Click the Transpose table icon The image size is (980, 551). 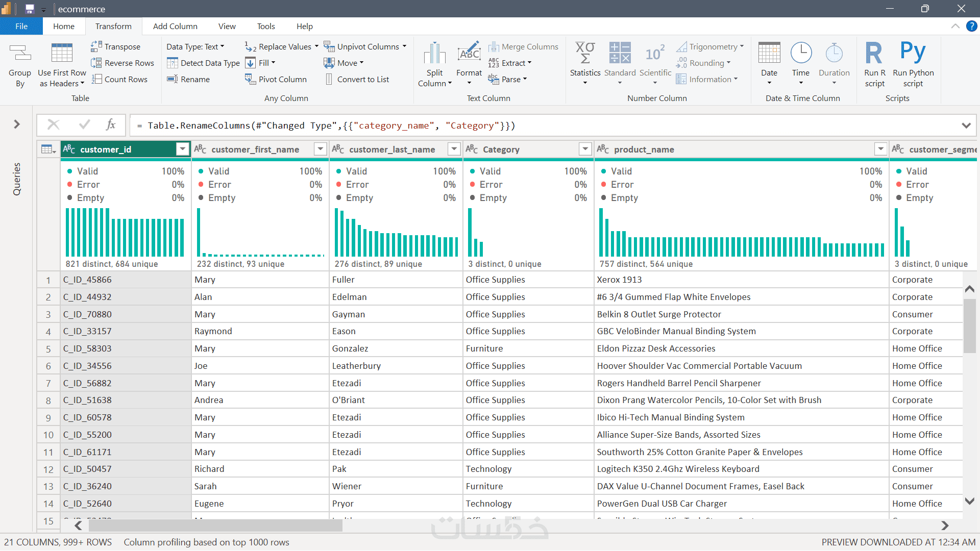tap(96, 46)
